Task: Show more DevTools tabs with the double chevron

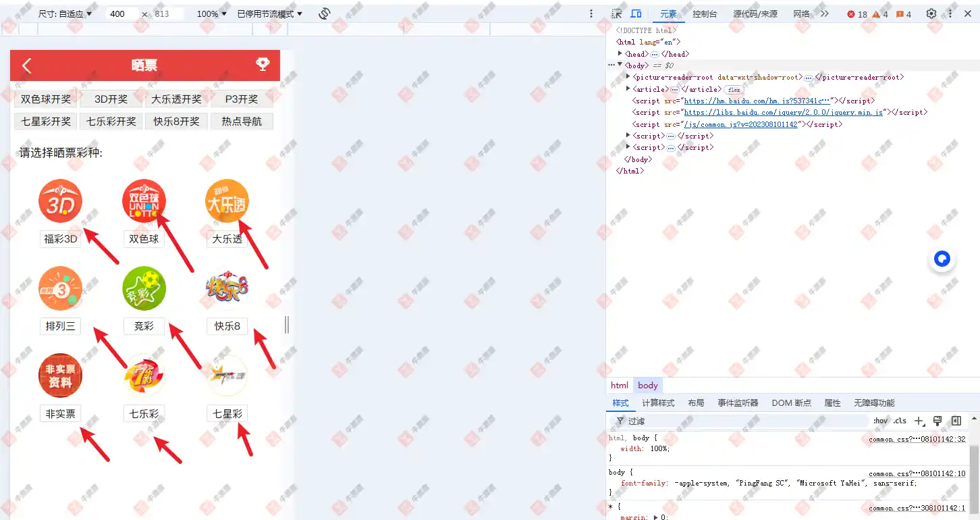Action: pos(824,14)
